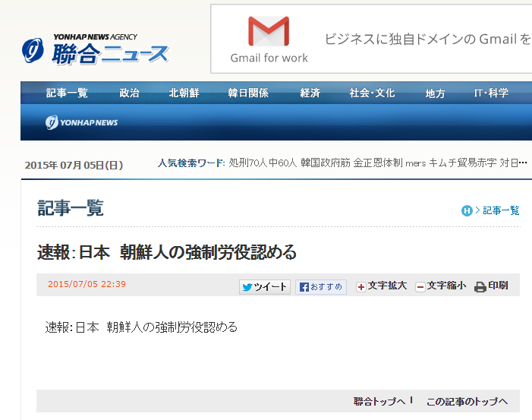Click the 記事一覧 page heading
This screenshot has width=532, height=420.
tap(71, 208)
